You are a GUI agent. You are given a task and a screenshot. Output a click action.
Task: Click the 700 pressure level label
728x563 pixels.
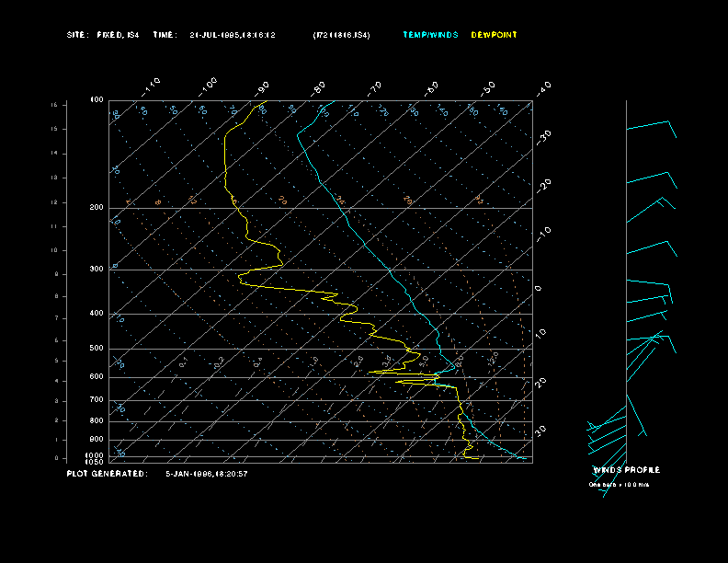(97, 400)
